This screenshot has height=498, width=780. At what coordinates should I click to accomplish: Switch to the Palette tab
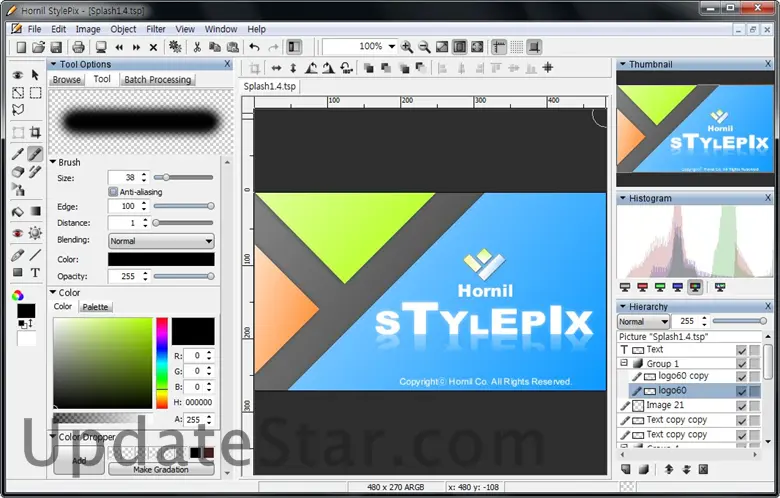[95, 307]
